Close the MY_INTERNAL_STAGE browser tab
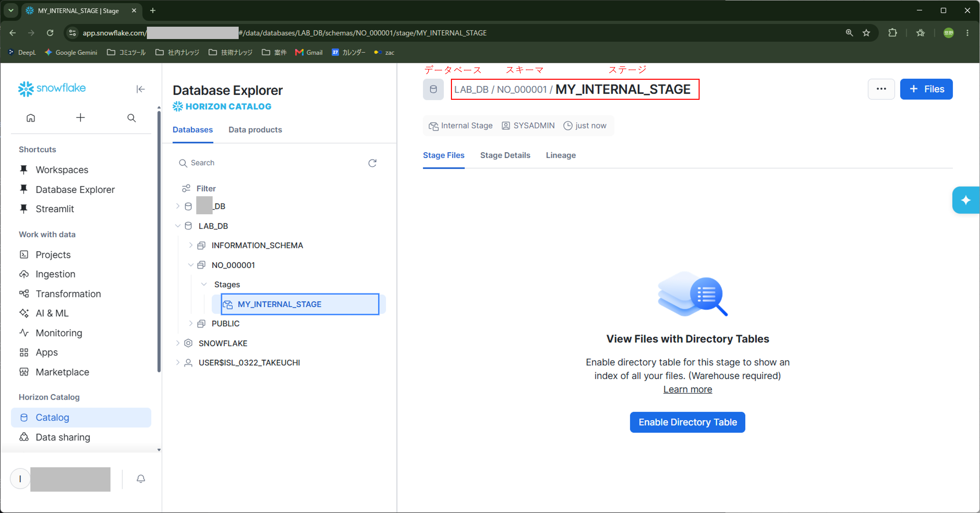The width and height of the screenshot is (980, 513). [x=134, y=11]
